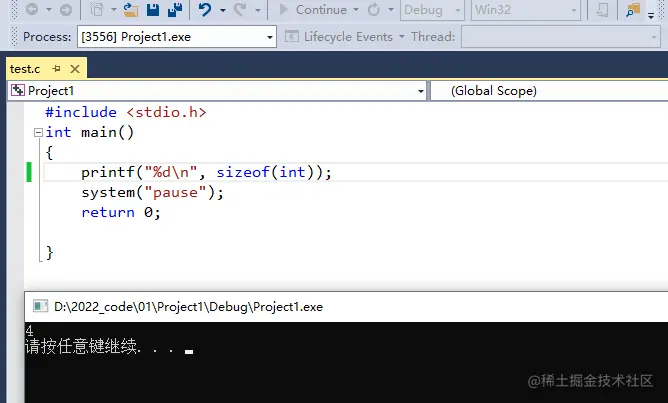Click the console window icon
Screen dimensions: 668x403
tap(40, 306)
